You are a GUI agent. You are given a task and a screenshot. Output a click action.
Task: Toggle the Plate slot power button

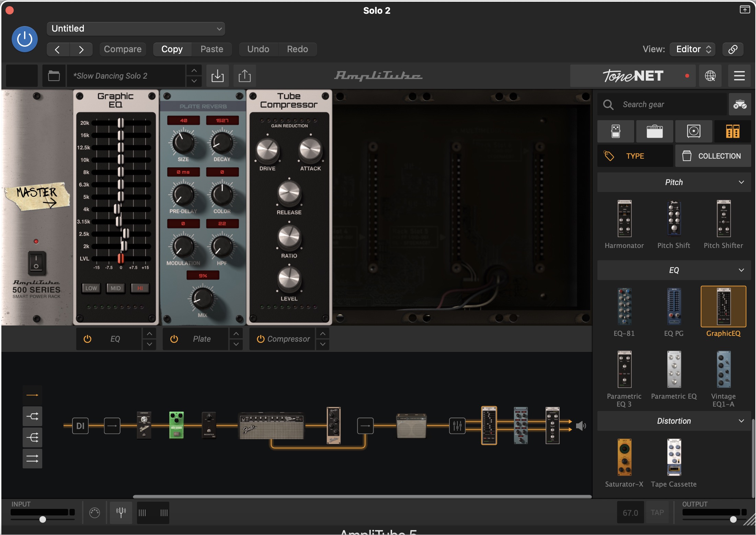tap(174, 339)
